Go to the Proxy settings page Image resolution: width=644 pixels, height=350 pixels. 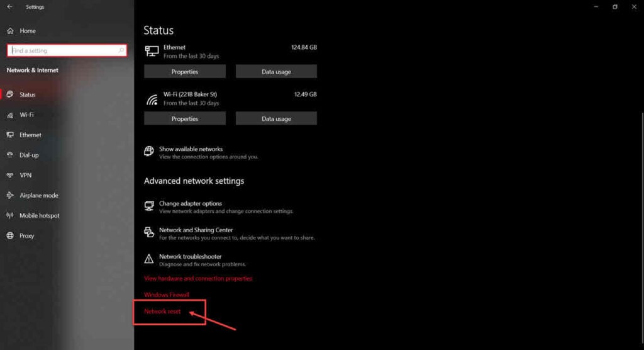26,235
